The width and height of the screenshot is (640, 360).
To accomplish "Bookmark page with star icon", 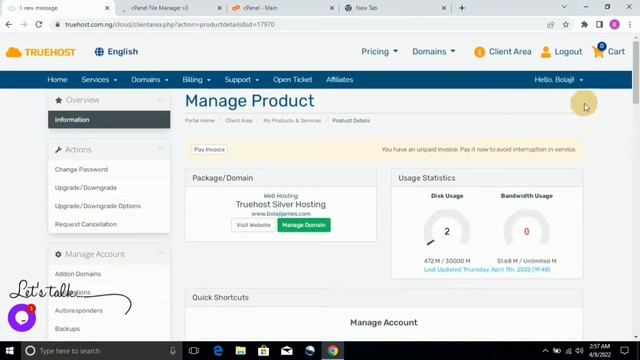I will (566, 24).
